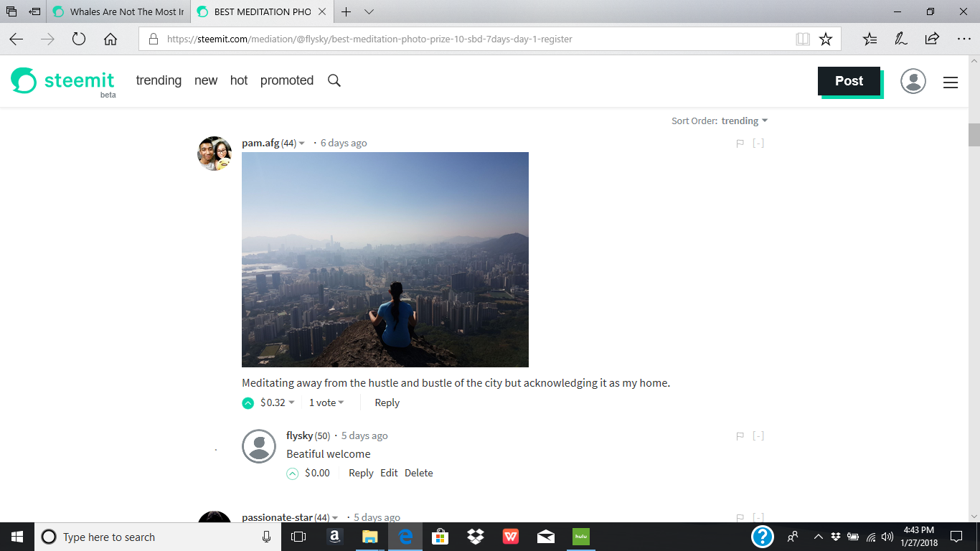
Task: Upvote pam.afg's comment
Action: click(248, 403)
